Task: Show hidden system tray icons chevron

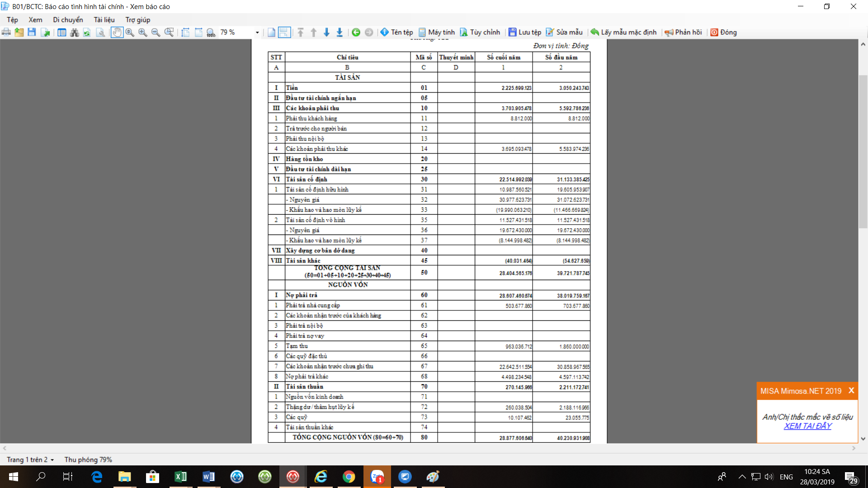Action: pos(742,477)
